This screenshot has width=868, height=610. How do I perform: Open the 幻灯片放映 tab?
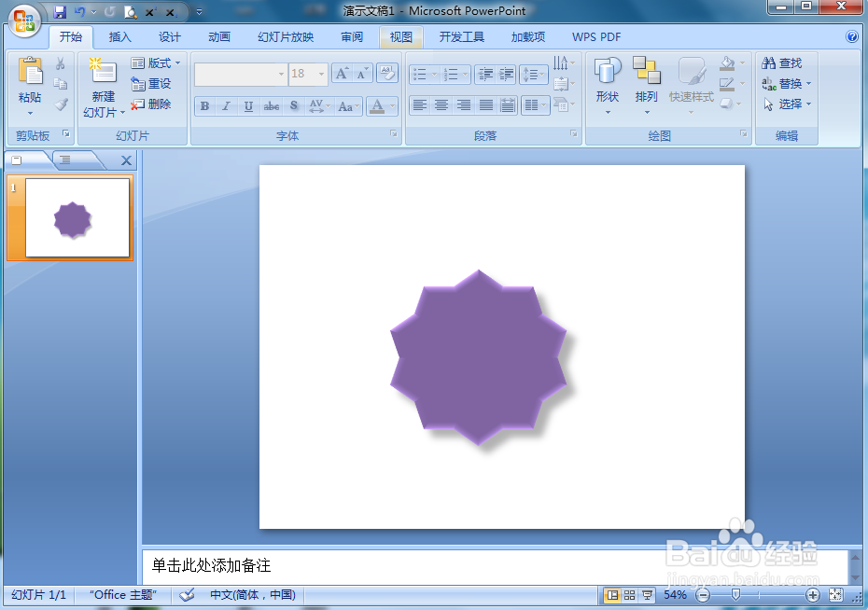coord(286,37)
